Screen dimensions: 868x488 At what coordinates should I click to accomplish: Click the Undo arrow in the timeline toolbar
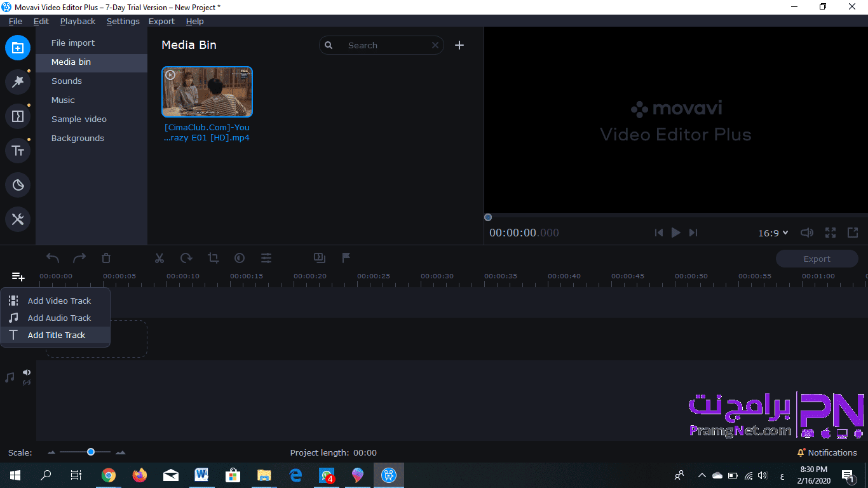pyautogui.click(x=53, y=258)
